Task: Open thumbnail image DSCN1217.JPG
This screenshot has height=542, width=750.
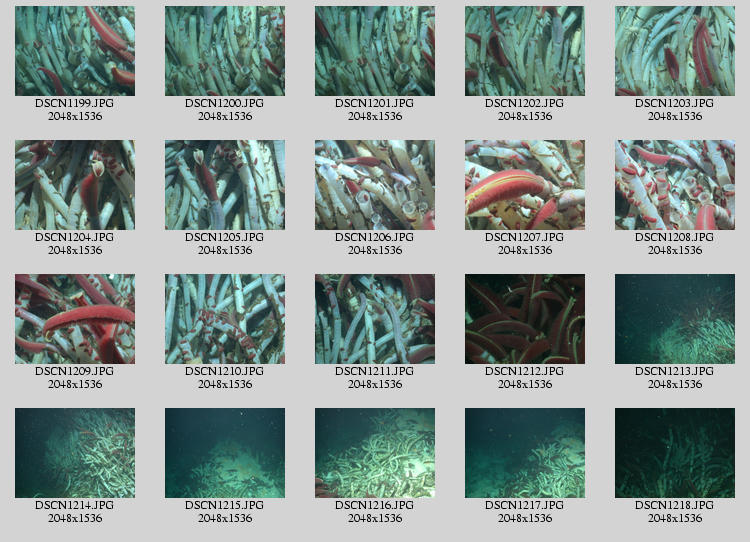Action: [x=525, y=453]
